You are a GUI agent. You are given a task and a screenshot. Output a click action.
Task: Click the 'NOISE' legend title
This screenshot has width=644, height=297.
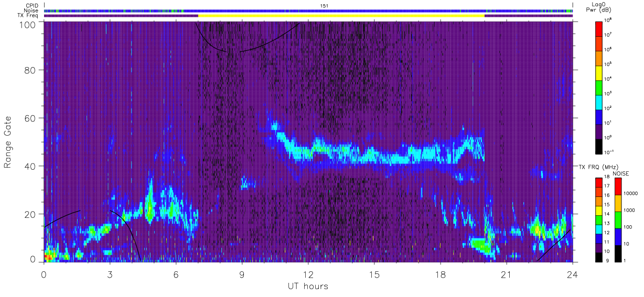pos(621,173)
